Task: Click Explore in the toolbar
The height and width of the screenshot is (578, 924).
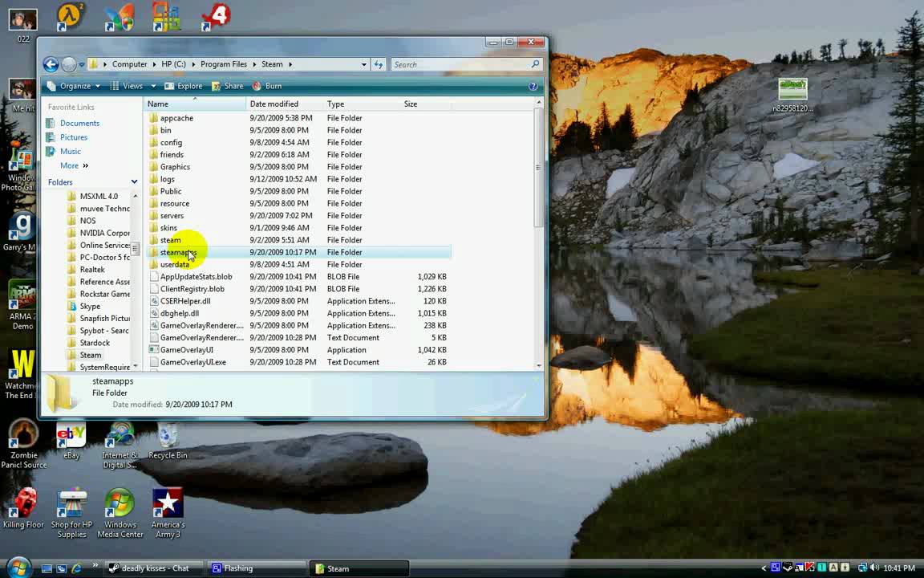Action: (183, 86)
